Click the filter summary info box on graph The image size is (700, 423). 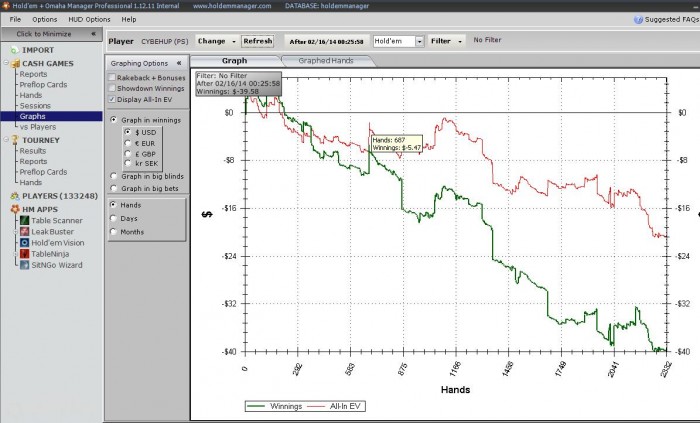[238, 83]
